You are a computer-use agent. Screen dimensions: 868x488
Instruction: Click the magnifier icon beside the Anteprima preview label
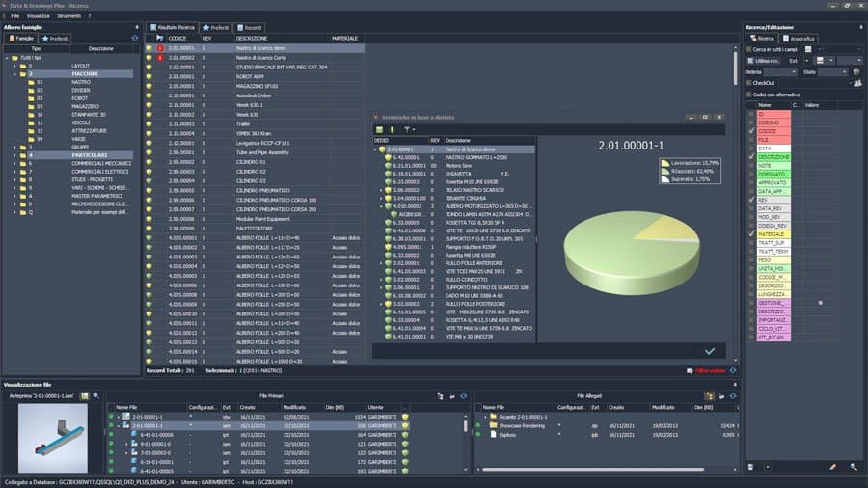coord(95,395)
